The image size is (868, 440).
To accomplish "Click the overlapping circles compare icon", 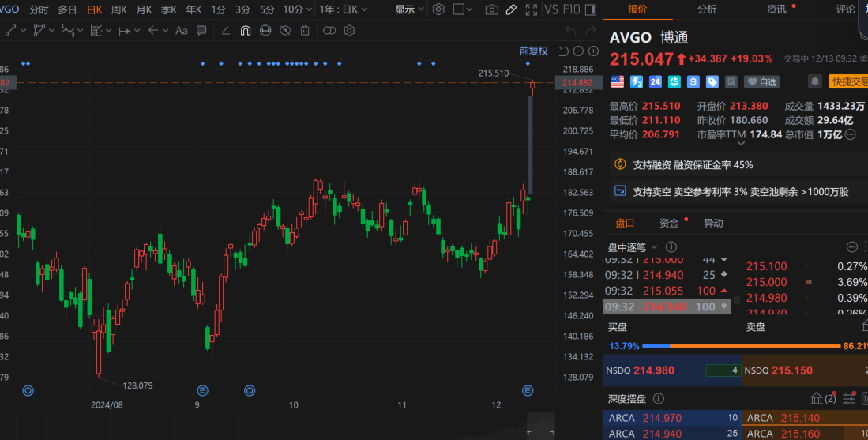I will 329,31.
